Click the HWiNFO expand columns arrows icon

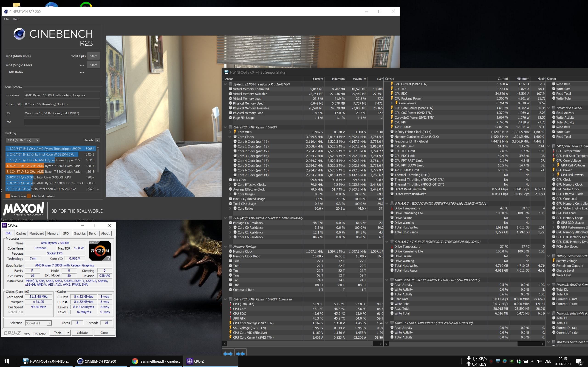click(x=228, y=353)
